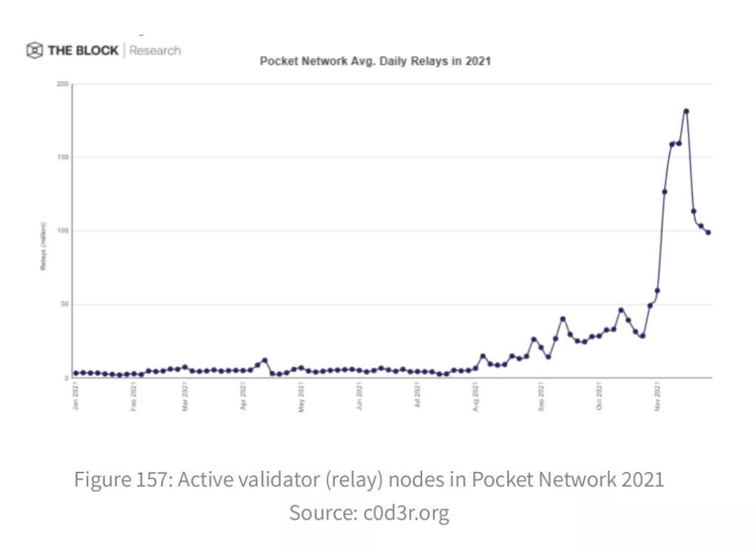Click the THE BLOCK wordmark text
The height and width of the screenshot is (549, 756).
83,50
